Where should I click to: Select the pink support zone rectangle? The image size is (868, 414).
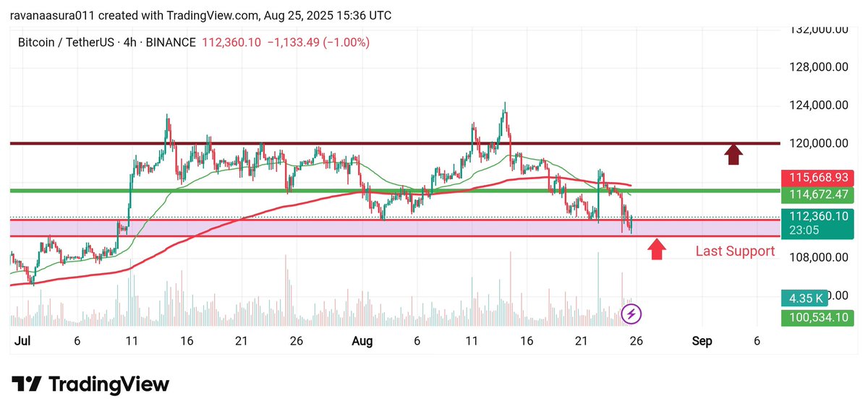(x=395, y=228)
